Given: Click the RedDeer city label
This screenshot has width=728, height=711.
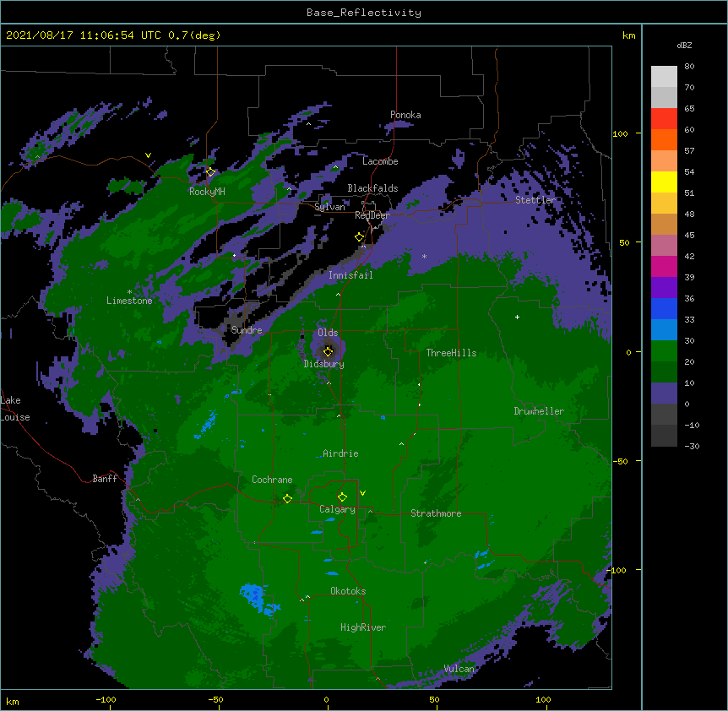Looking at the screenshot, I should pyautogui.click(x=372, y=215).
